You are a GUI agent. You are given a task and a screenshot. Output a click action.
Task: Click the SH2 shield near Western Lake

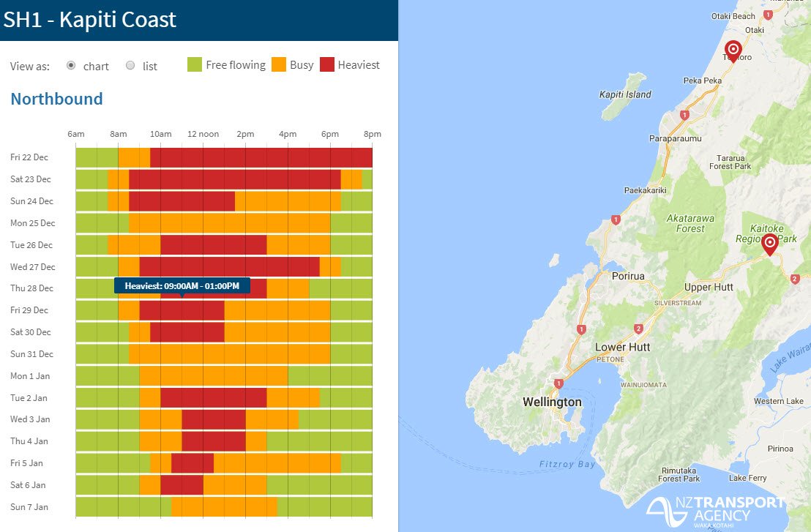click(793, 278)
